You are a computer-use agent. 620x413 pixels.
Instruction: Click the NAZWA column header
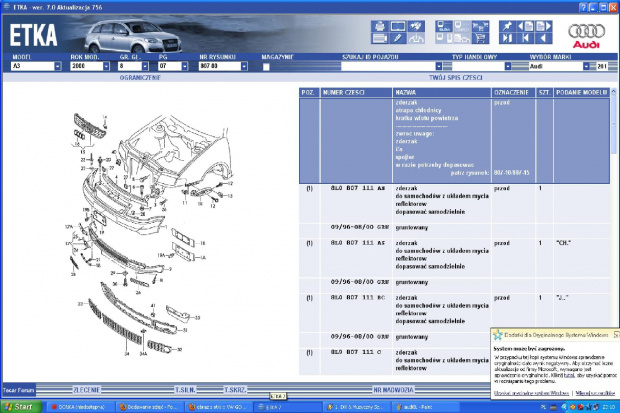pyautogui.click(x=442, y=93)
